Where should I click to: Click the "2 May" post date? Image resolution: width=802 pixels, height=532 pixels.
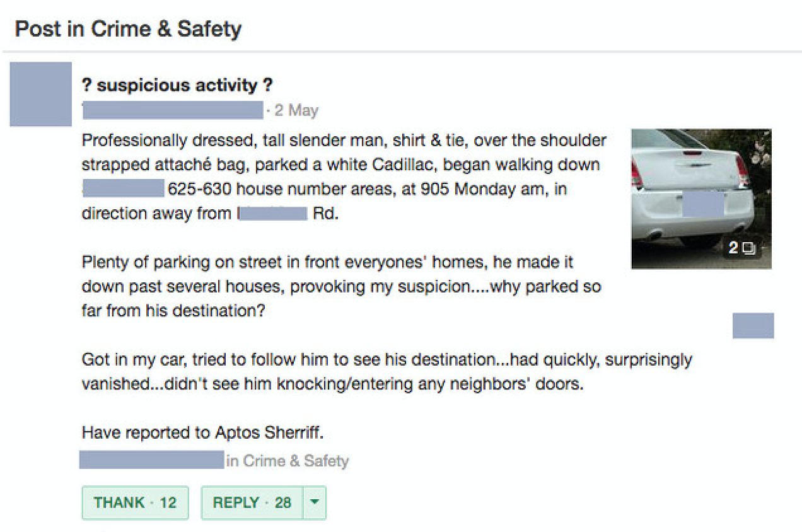click(x=296, y=110)
